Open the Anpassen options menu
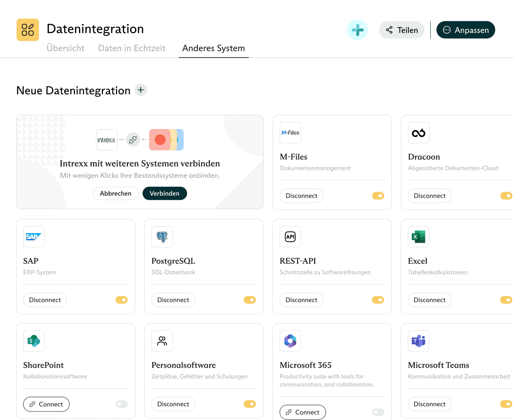The width and height of the screenshot is (514, 420). pos(465,30)
